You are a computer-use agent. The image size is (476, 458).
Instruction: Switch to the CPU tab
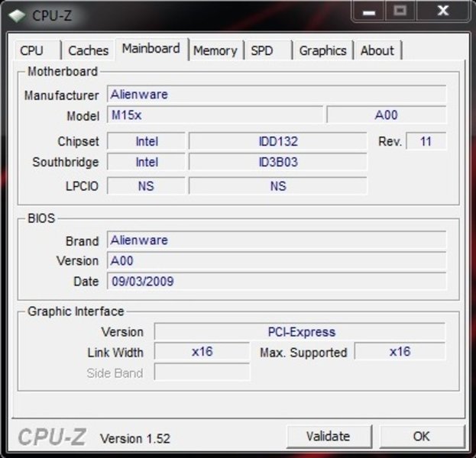pos(37,50)
